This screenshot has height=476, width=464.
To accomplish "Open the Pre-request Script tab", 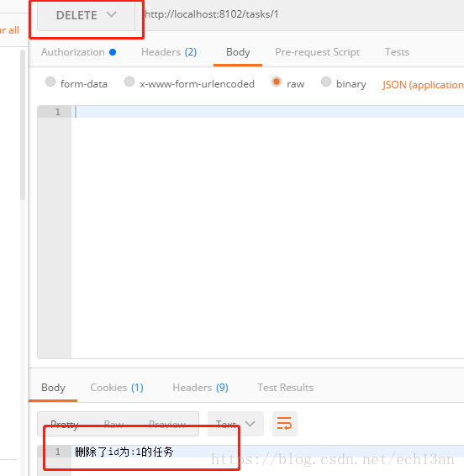I will coord(317,52).
